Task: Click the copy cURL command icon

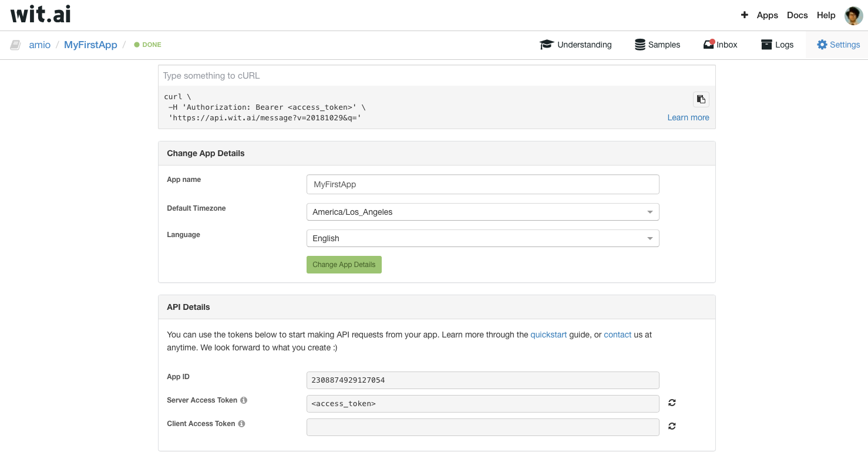Action: [701, 99]
